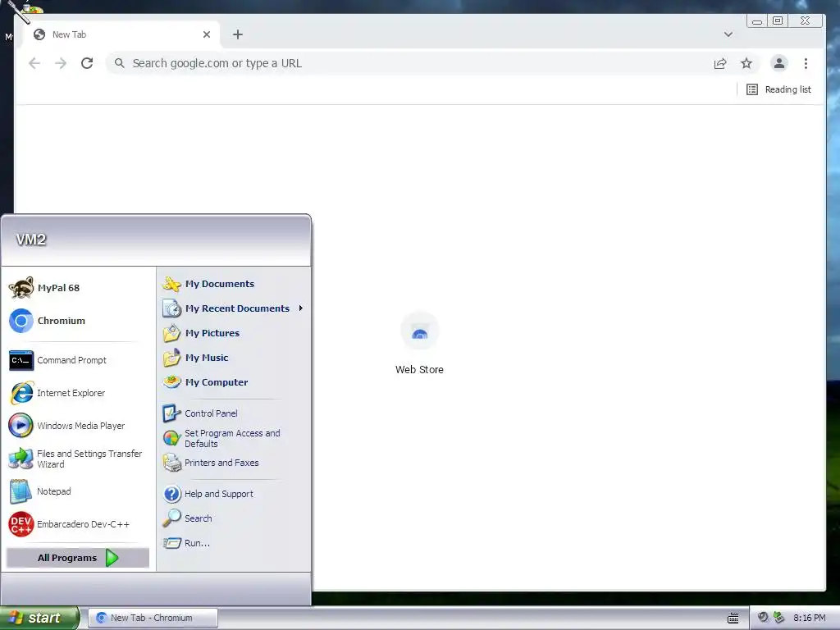
Task: Close the New Tab tab
Action: click(207, 34)
